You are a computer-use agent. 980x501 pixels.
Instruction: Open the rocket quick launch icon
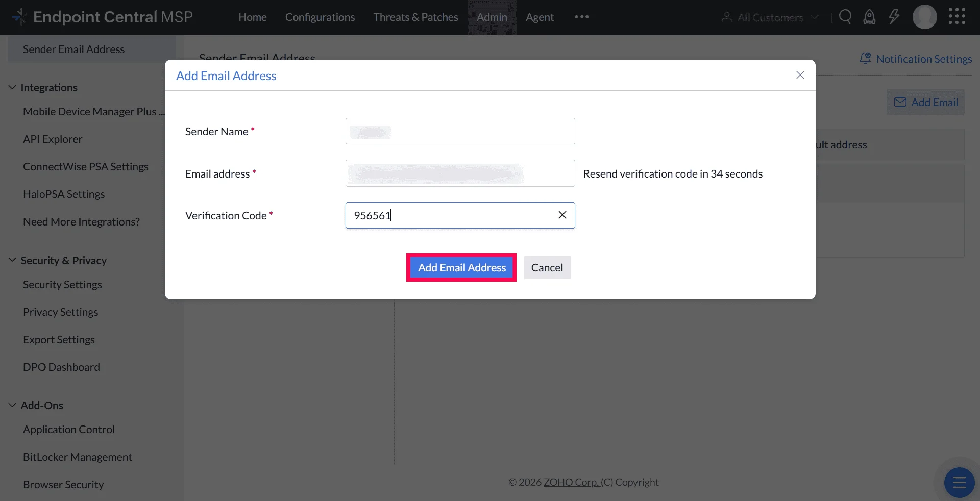point(869,17)
